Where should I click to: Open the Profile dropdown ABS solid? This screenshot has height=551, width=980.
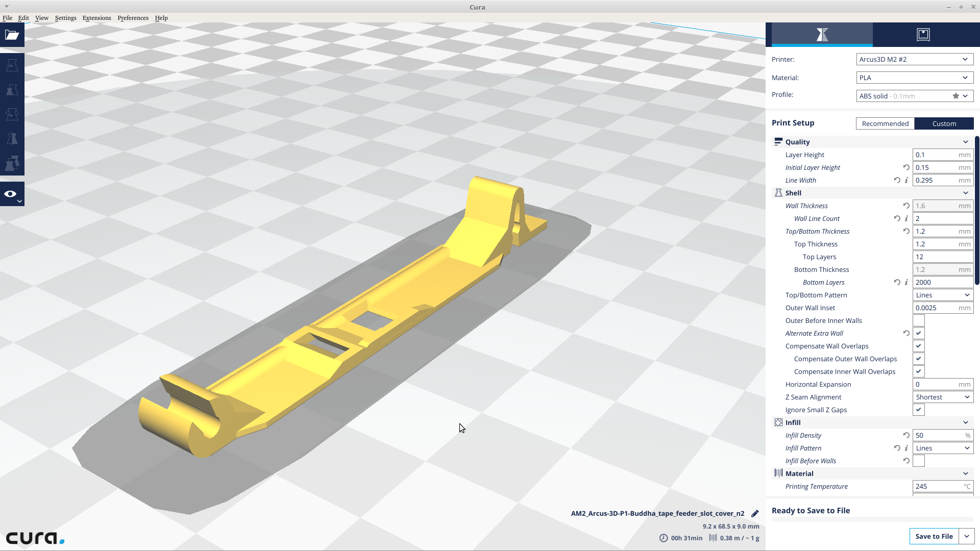pos(915,96)
